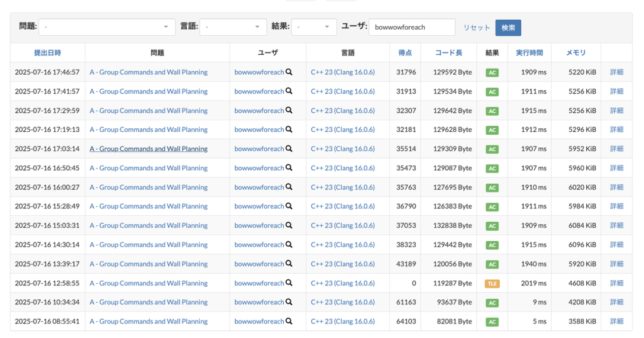Open the underlined problem link at 17:03:14
The height and width of the screenshot is (338, 644).
148,148
